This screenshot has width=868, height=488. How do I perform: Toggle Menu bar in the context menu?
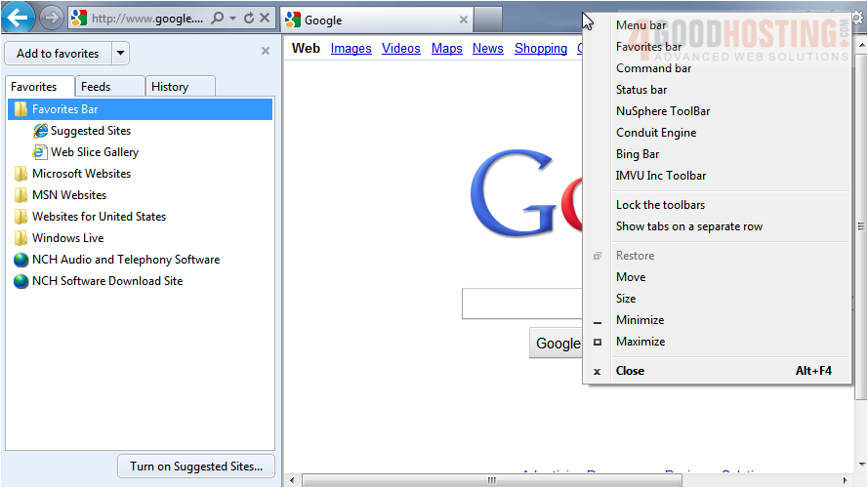[641, 25]
